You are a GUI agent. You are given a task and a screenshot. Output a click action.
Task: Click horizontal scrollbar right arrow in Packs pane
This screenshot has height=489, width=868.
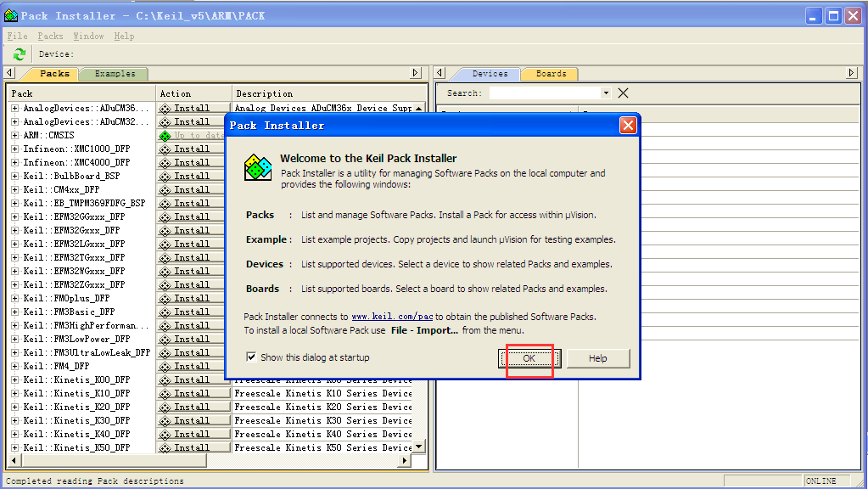click(x=406, y=460)
